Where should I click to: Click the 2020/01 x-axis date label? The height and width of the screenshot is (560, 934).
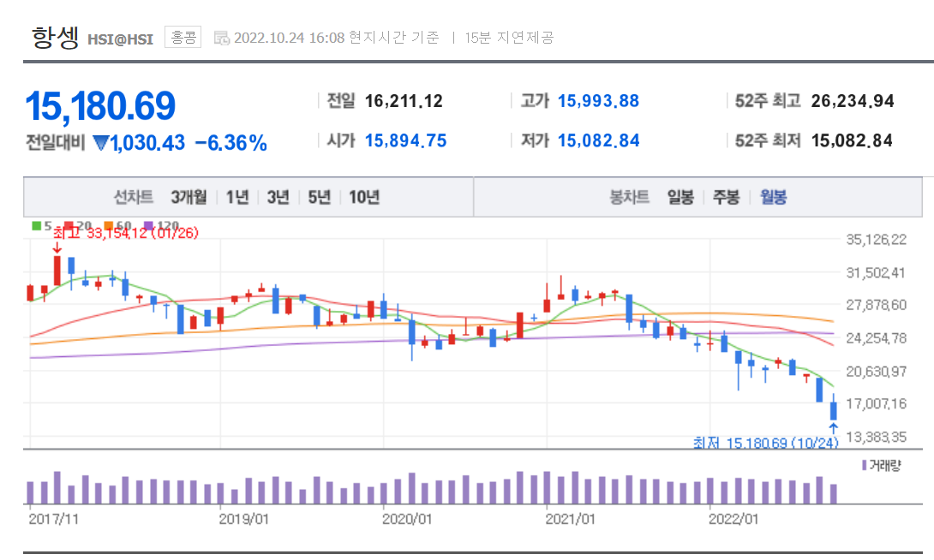[407, 519]
